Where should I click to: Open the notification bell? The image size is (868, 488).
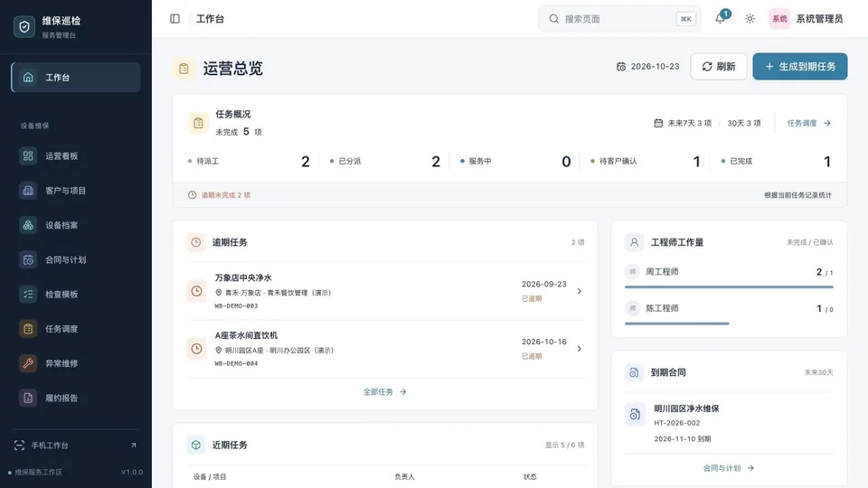click(x=721, y=19)
